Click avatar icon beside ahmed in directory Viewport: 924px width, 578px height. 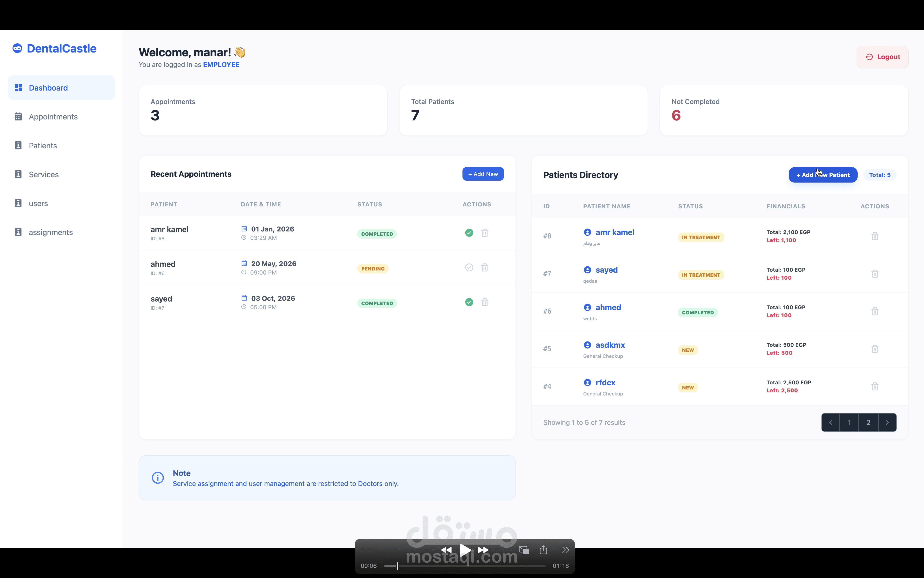(x=587, y=307)
